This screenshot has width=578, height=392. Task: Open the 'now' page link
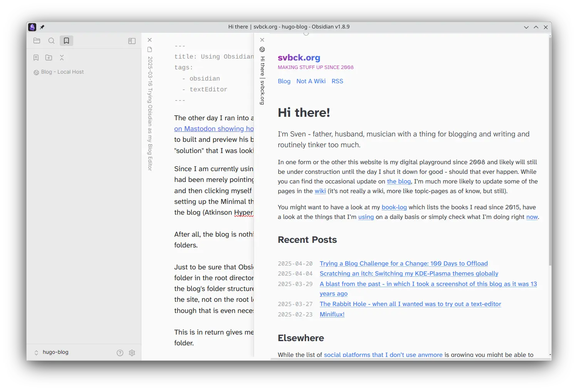coord(532,217)
